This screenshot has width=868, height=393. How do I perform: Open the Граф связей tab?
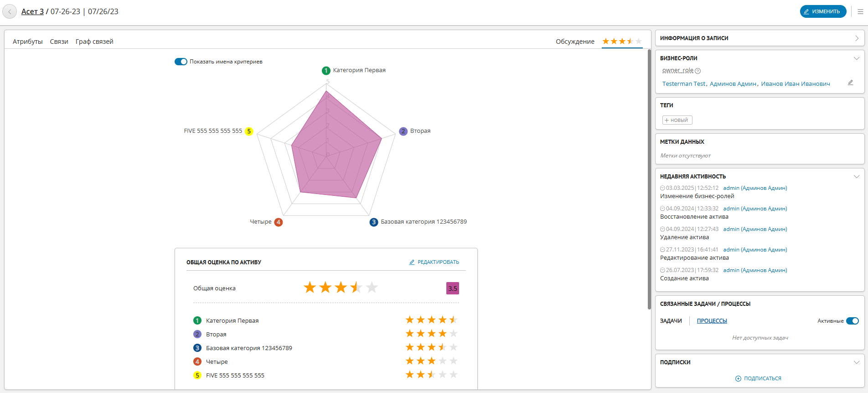pos(94,42)
